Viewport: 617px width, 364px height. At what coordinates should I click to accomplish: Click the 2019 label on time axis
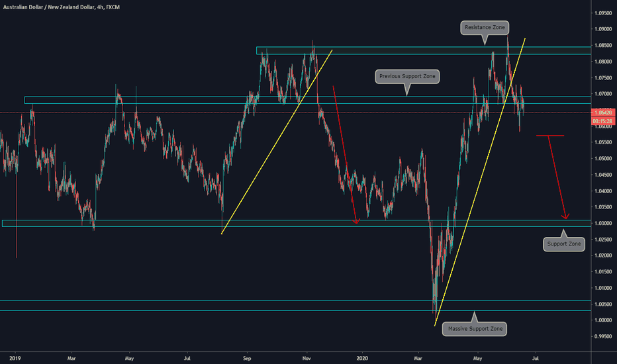pyautogui.click(x=15, y=358)
